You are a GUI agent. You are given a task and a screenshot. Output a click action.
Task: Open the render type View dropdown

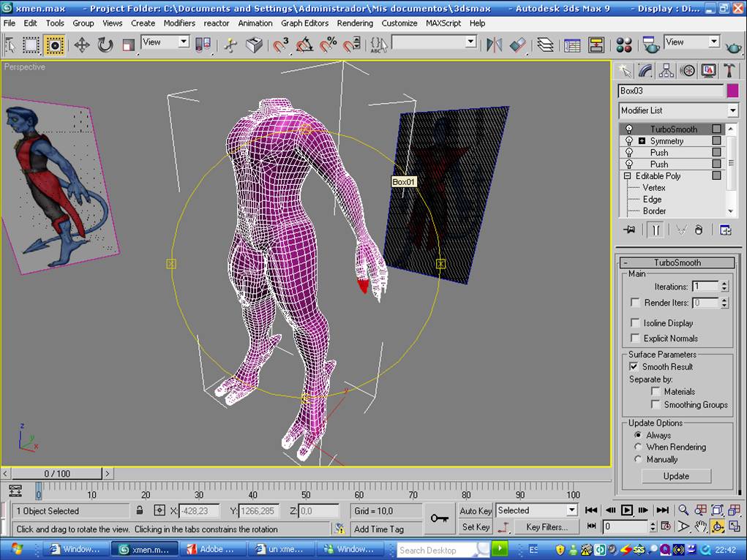click(x=713, y=42)
